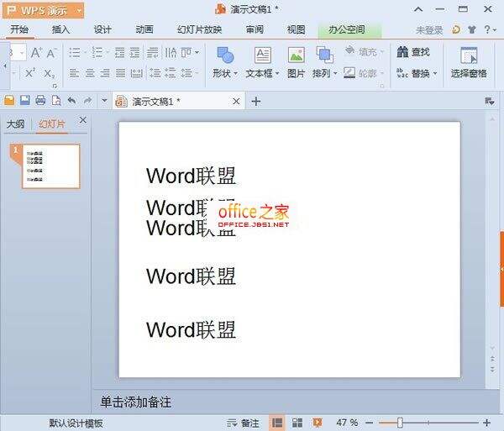Screen dimensions: 504x431
Task: Open the WPS 演示 application menu dropdown
Action: click(79, 10)
